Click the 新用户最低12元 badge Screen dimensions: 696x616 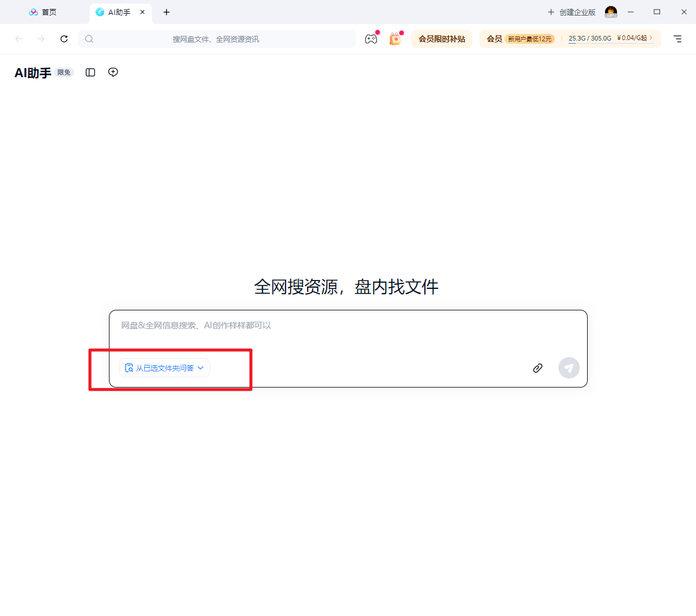[530, 39]
